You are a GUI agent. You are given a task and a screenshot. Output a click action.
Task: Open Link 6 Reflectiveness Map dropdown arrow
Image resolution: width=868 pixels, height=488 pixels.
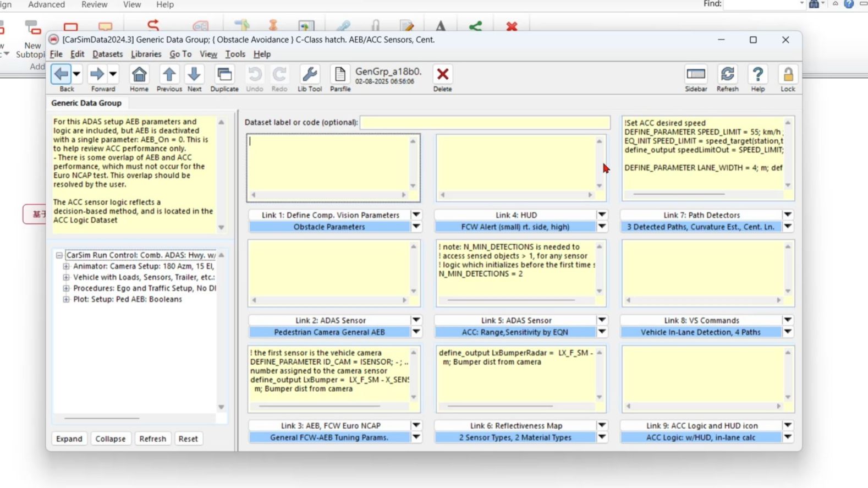602,425
